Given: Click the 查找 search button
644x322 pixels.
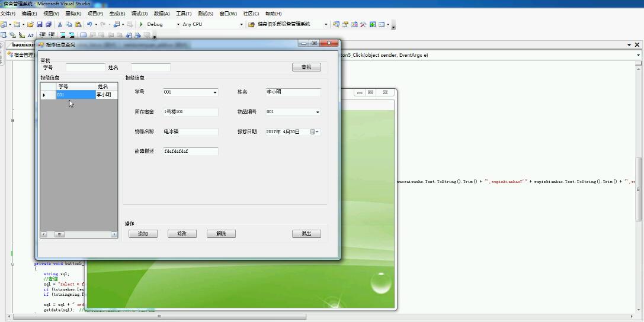Looking at the screenshot, I should (306, 67).
